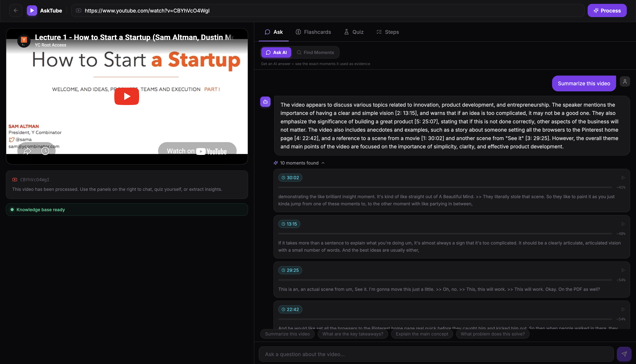Collapse the 10 moments found list
This screenshot has height=364, width=636.
click(299, 163)
